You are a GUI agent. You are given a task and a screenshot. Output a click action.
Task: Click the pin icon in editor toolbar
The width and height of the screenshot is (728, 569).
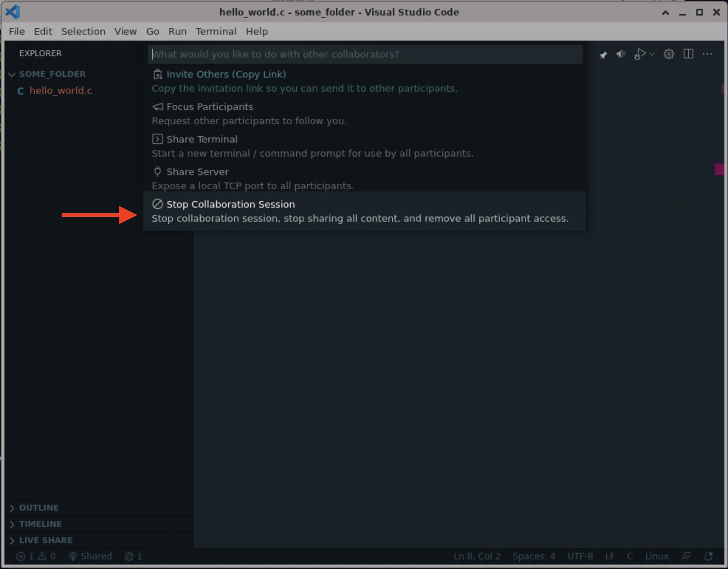(x=603, y=55)
